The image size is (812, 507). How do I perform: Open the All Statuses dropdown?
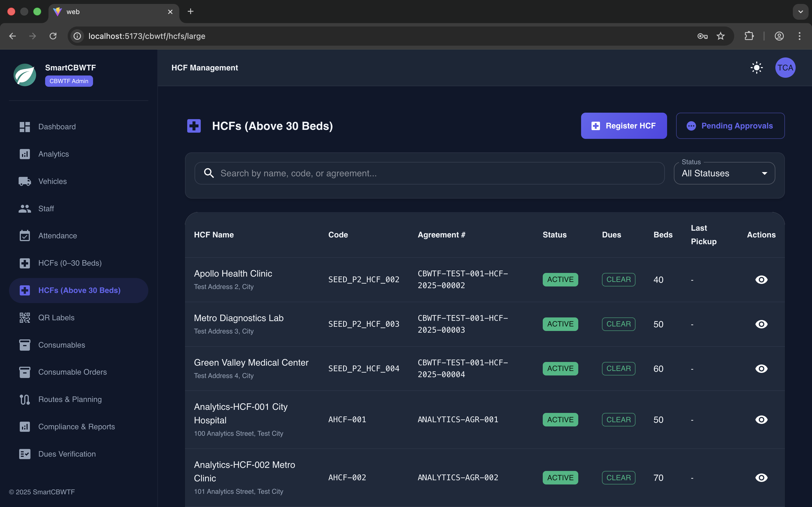(724, 173)
